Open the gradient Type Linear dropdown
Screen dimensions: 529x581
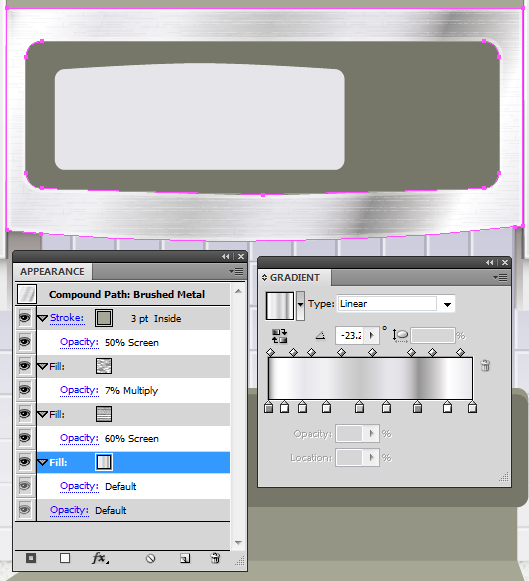(x=447, y=304)
